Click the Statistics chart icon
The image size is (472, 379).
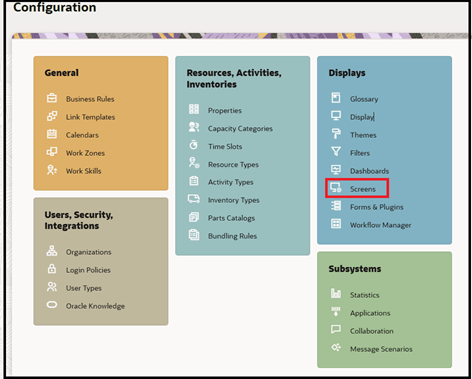[336, 294]
